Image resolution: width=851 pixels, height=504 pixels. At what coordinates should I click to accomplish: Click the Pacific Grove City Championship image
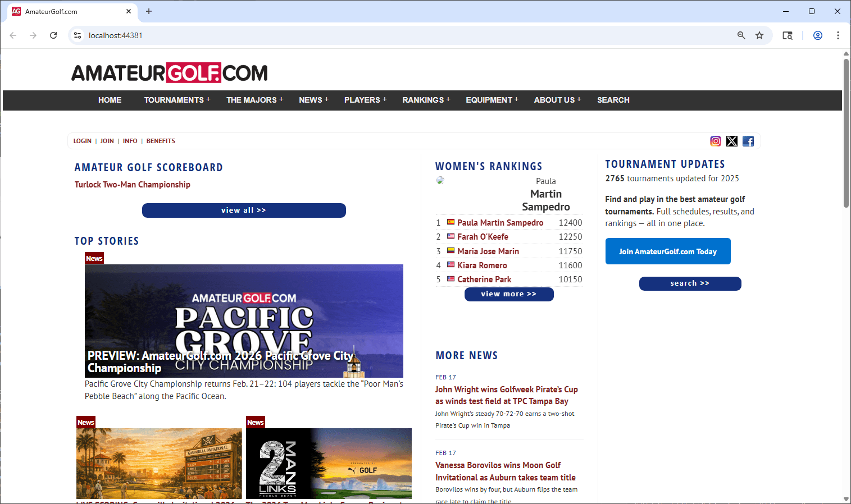(x=244, y=320)
